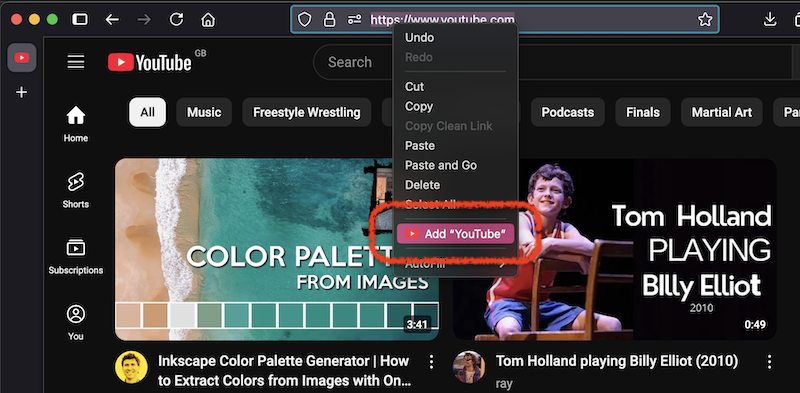Add a new tab with plus icon
Screen dimensions: 800x393
point(21,92)
